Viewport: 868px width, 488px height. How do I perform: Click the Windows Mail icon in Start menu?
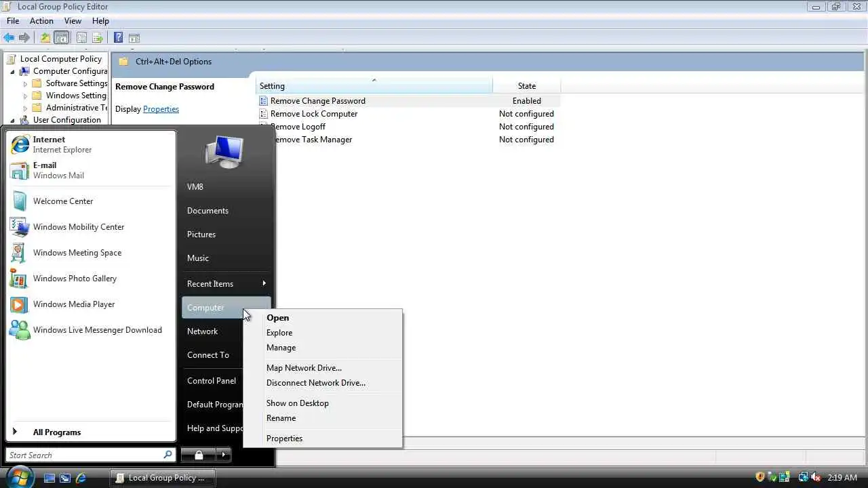pyautogui.click(x=20, y=170)
